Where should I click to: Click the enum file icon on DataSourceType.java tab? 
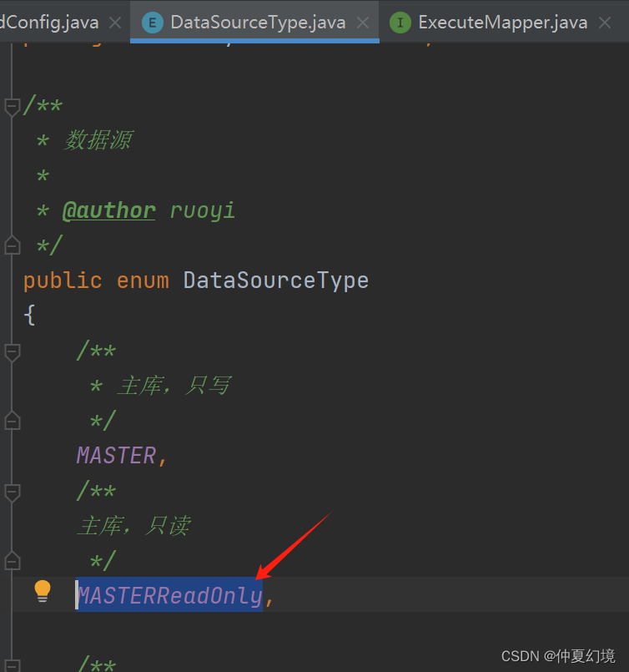coord(153,23)
